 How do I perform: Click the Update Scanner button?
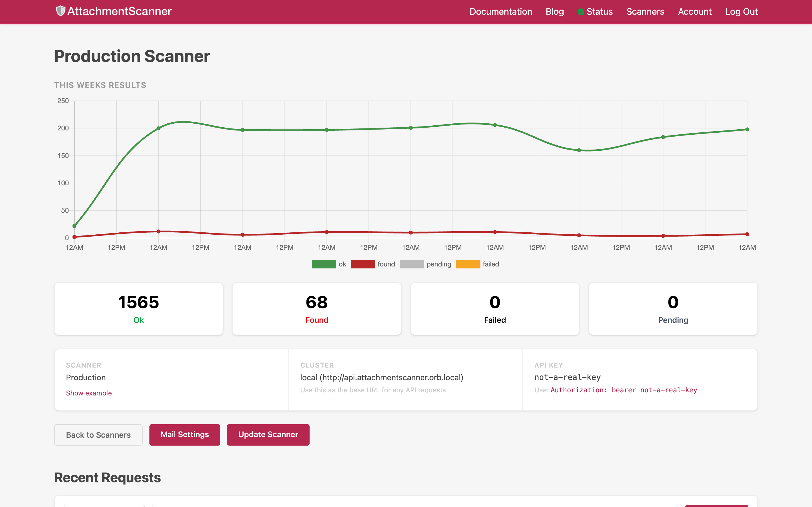pos(268,435)
